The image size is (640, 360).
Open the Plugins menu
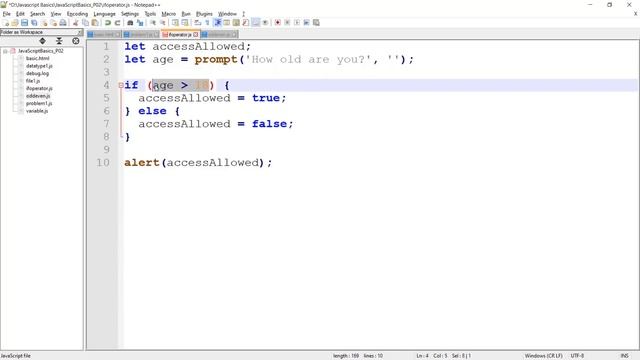click(204, 14)
